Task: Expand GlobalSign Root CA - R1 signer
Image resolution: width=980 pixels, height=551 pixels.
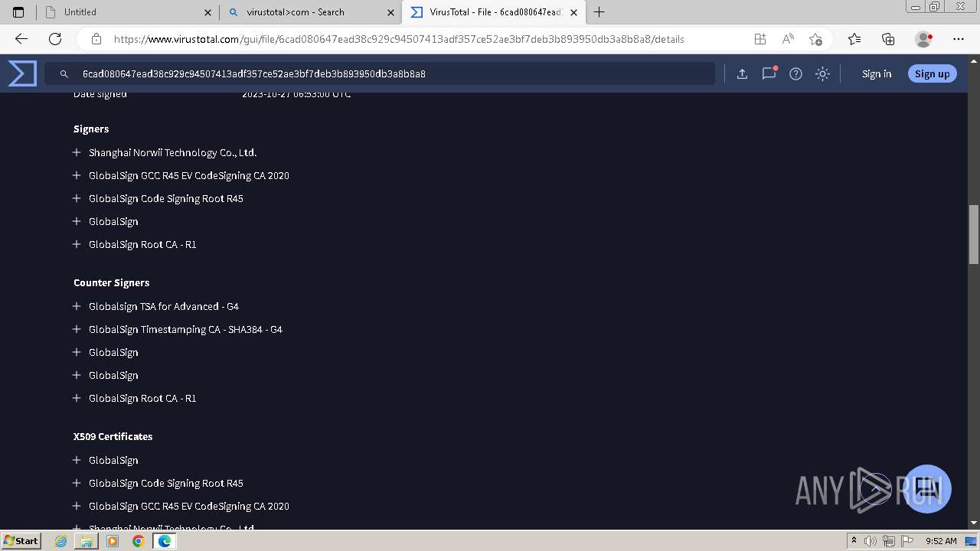Action: [x=77, y=244]
